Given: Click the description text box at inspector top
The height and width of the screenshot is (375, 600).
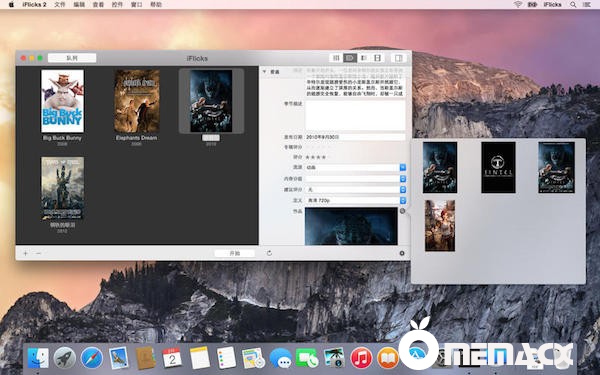Looking at the screenshot, I should [x=355, y=83].
